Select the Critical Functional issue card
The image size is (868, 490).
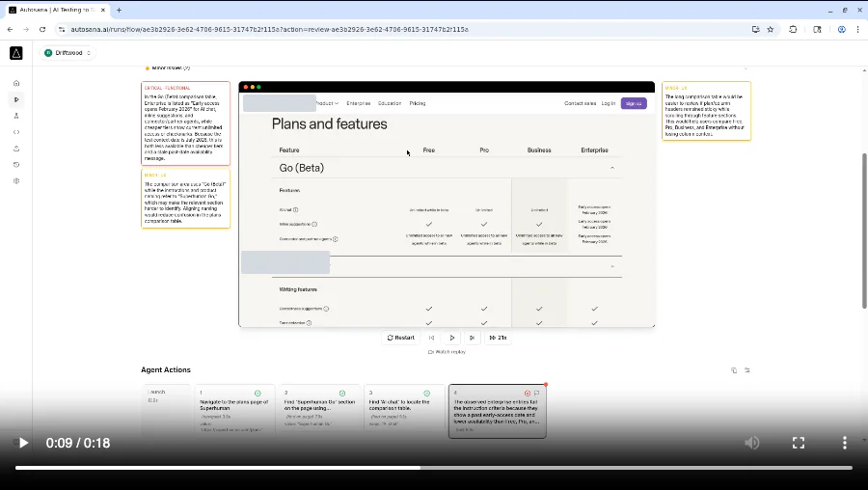click(x=185, y=123)
